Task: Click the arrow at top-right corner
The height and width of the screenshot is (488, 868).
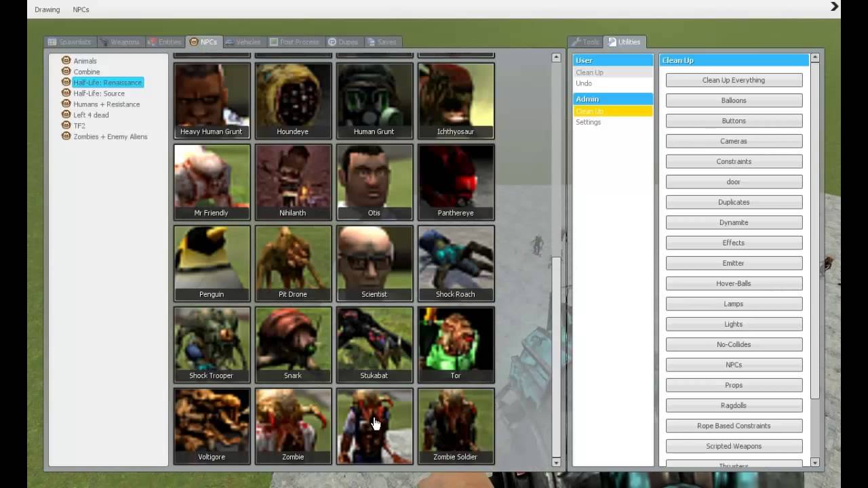Action: (x=835, y=7)
